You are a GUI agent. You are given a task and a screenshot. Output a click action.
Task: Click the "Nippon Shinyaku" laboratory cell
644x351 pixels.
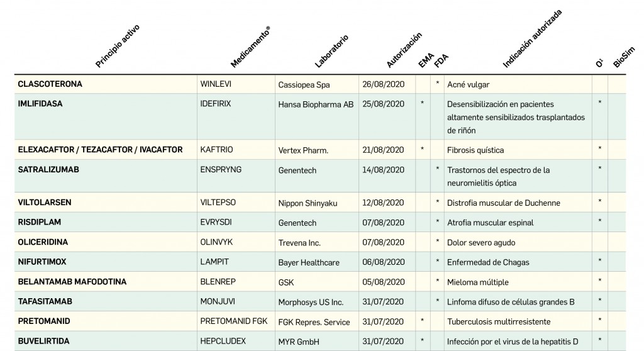309,203
